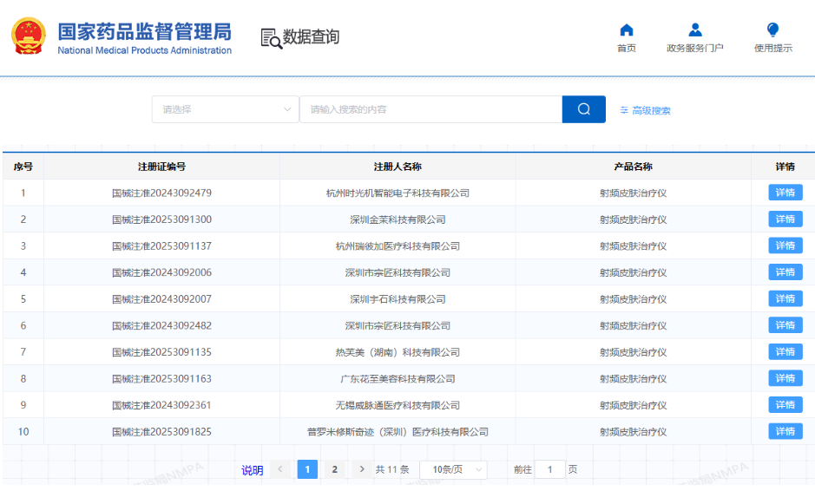The height and width of the screenshot is (504, 815).
Task: Open 详情 for row 10 普罗米修斯奇迹
Action: (785, 431)
